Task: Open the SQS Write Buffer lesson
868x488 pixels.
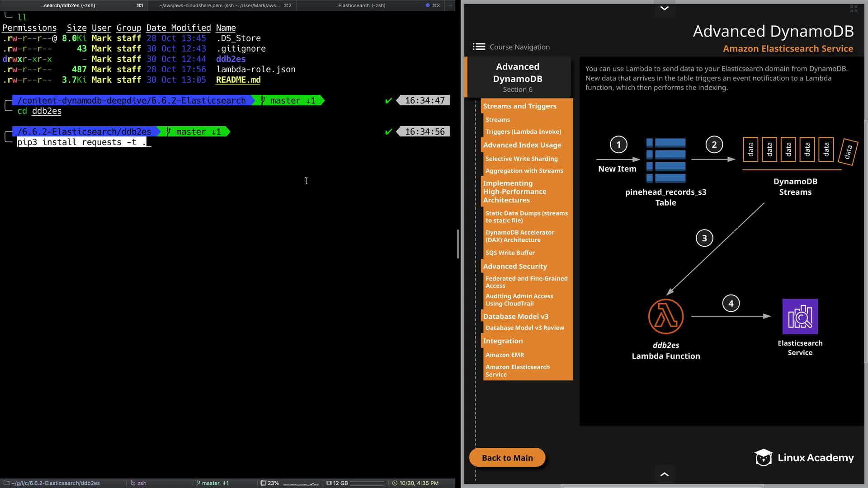Action: point(509,253)
